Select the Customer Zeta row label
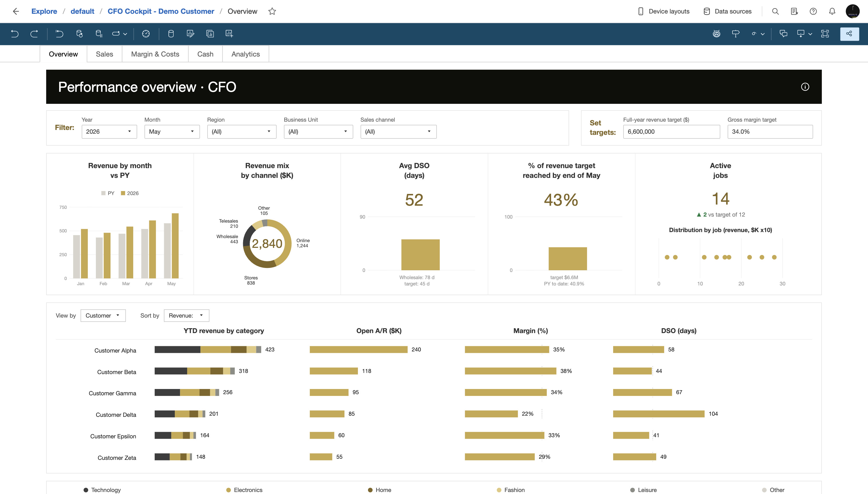The image size is (868, 494). 117,458
